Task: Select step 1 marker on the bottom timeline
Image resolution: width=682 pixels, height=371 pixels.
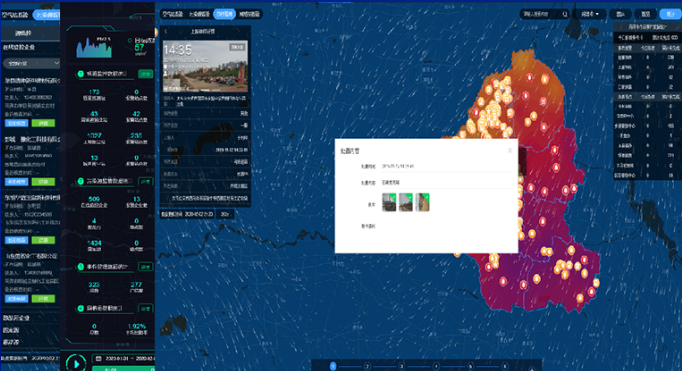Action: [x=333, y=366]
